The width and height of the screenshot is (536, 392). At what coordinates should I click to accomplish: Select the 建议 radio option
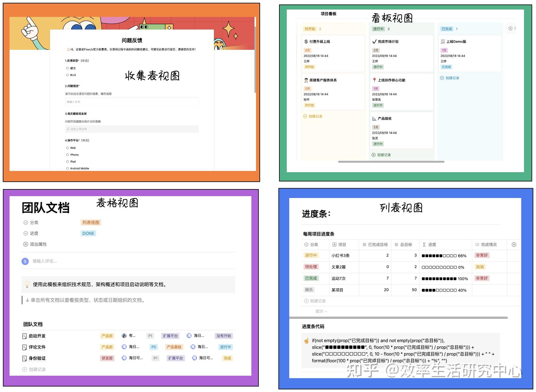[67, 68]
